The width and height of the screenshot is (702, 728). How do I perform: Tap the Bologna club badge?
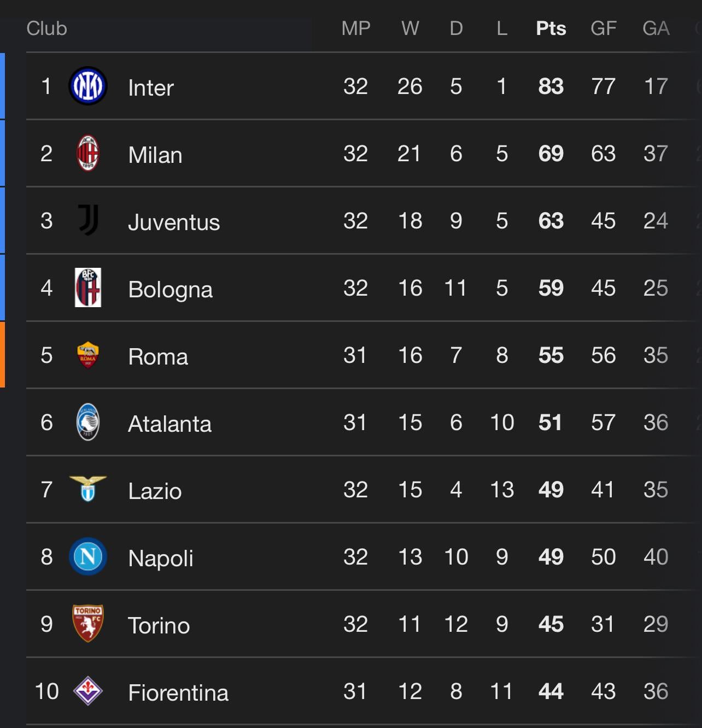click(87, 287)
